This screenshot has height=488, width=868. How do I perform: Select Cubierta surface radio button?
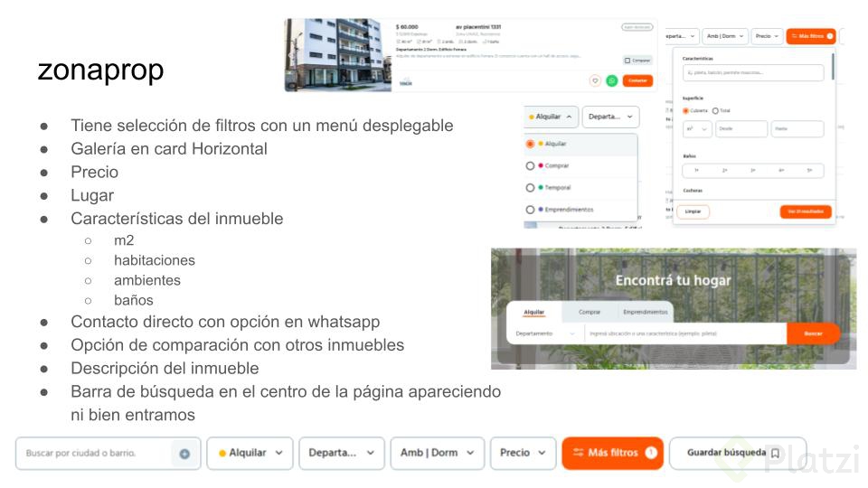pos(686,110)
